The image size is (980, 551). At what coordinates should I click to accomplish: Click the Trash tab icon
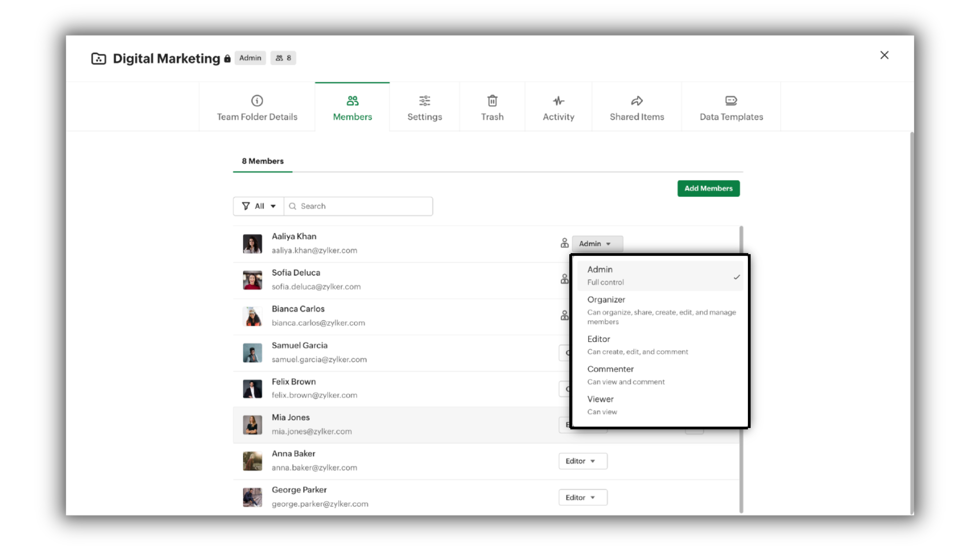(x=492, y=101)
